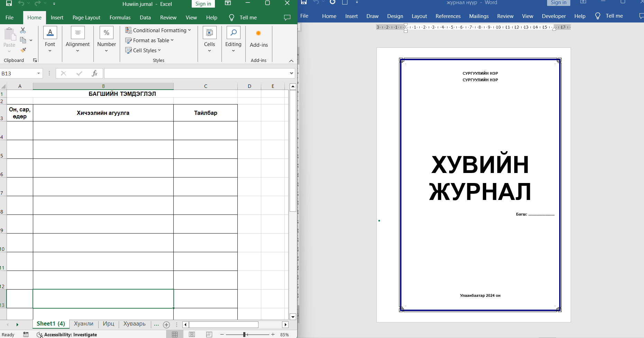
Task: Open the Cell Styles dropdown
Action: [143, 51]
